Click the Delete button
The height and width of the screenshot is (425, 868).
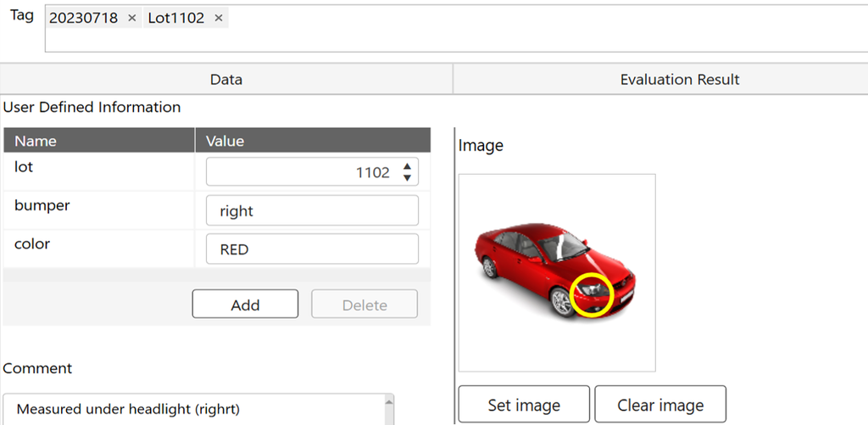[x=364, y=304]
